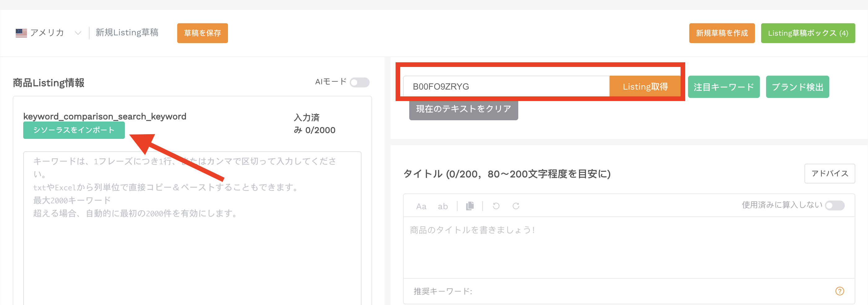The height and width of the screenshot is (305, 868).
Task: Click the アドバイス button
Action: [x=830, y=174]
